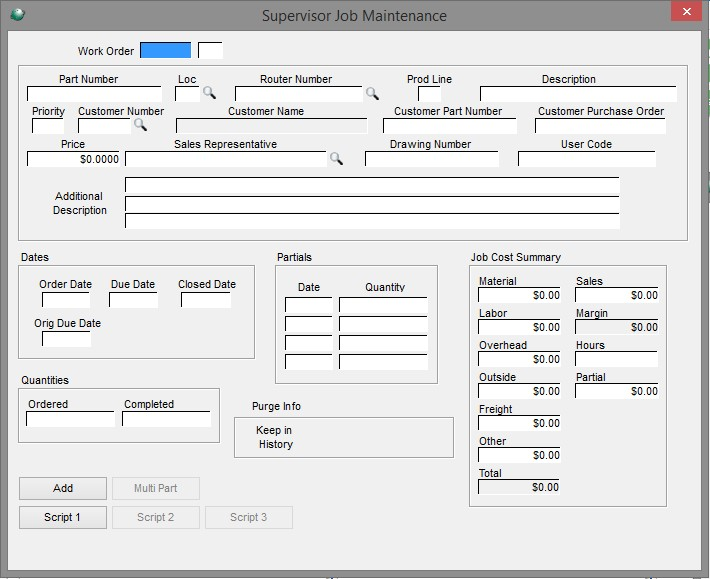Select the Labor cost field
Screen dimensions: 710x579
519,327
